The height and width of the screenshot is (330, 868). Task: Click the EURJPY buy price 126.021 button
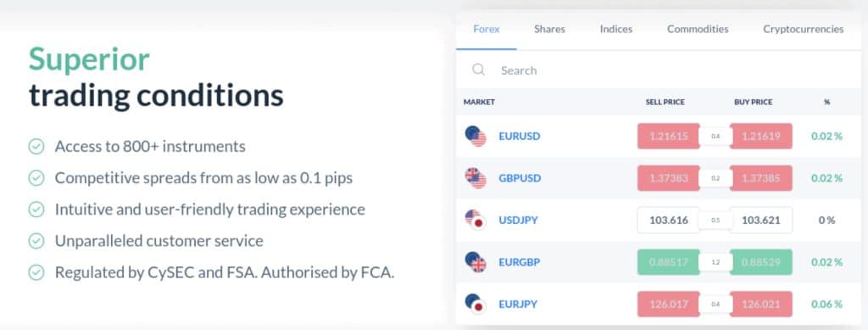click(x=761, y=304)
